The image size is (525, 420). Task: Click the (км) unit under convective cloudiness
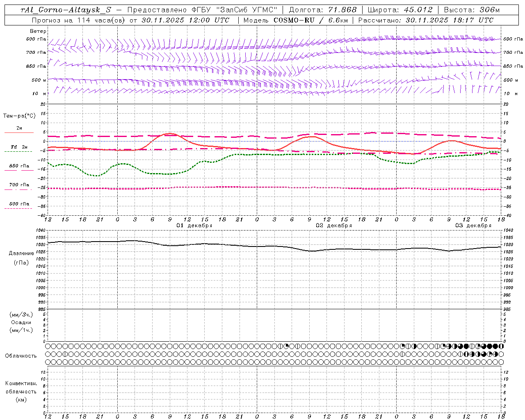pyautogui.click(x=21, y=399)
